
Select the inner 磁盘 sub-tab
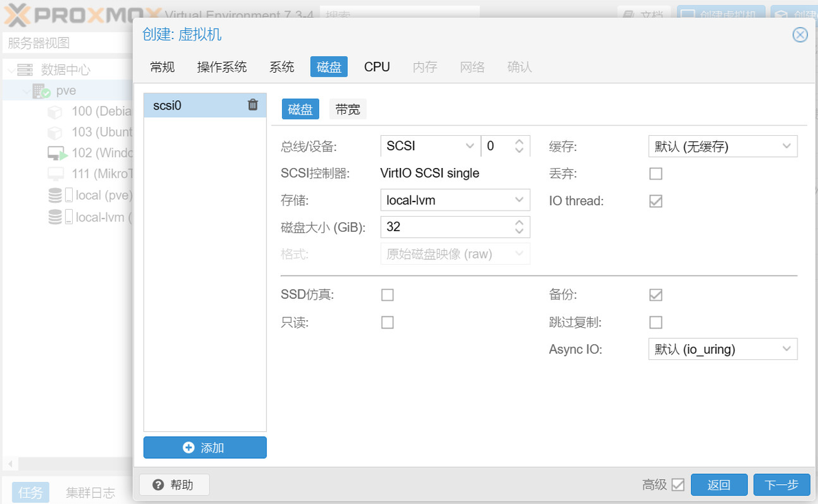coord(300,110)
